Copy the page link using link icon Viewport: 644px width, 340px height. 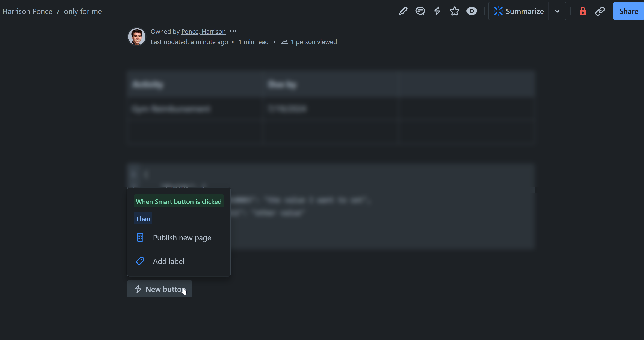(600, 11)
